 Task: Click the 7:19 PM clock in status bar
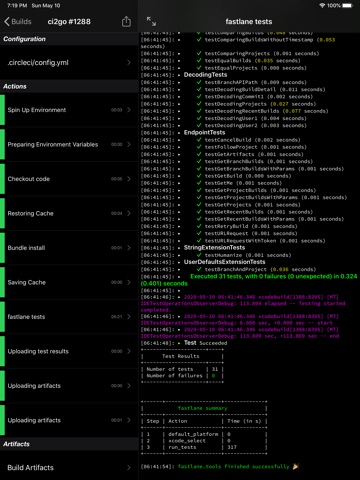(17, 6)
